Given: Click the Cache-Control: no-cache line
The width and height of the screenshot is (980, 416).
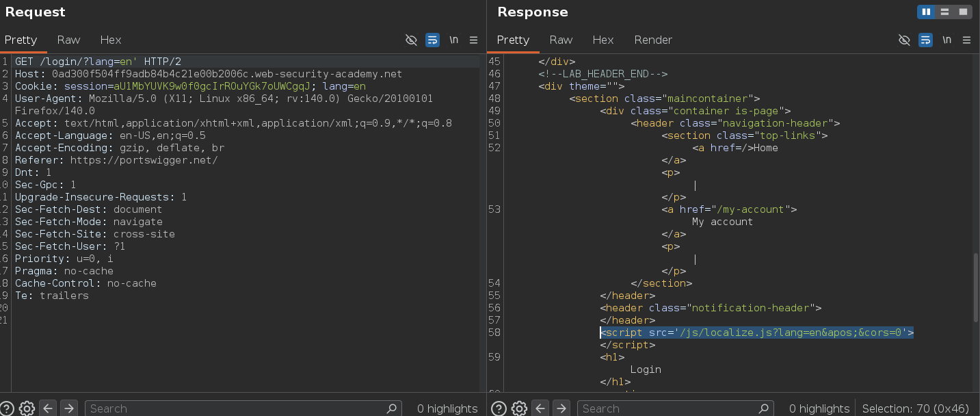Looking at the screenshot, I should 85,283.
